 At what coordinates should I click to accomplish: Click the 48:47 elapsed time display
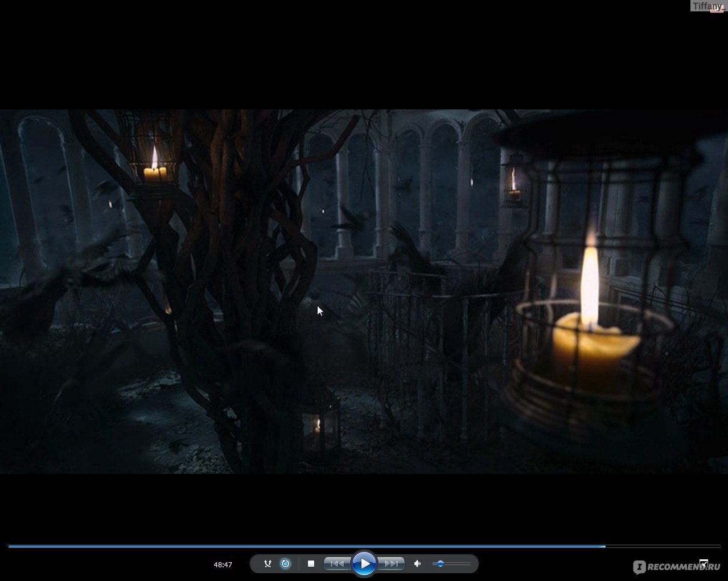(223, 564)
